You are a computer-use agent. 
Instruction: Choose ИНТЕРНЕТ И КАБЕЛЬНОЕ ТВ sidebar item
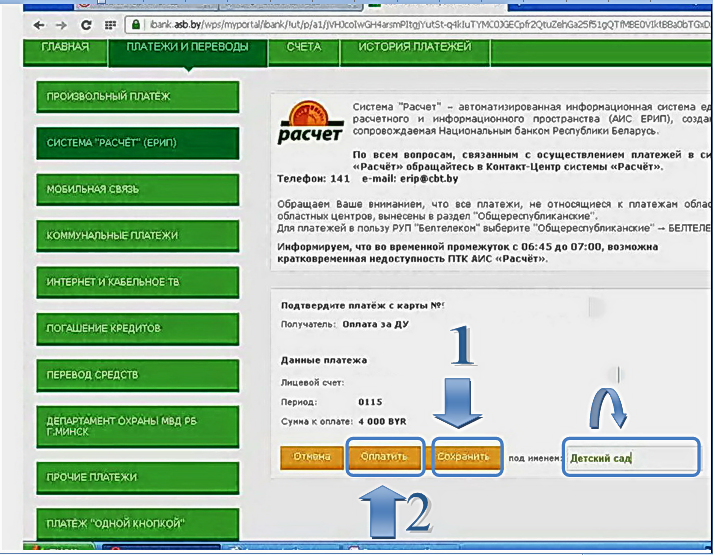pyautogui.click(x=137, y=283)
